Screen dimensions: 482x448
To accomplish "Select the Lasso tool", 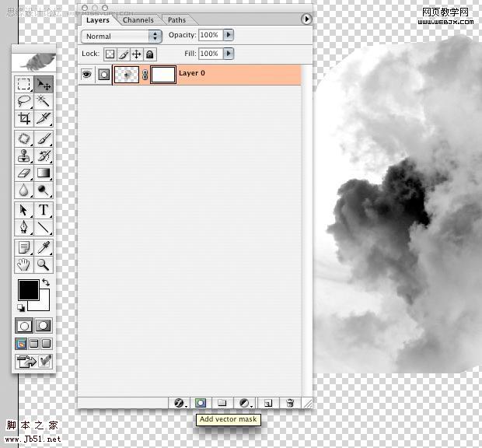I will click(x=24, y=101).
